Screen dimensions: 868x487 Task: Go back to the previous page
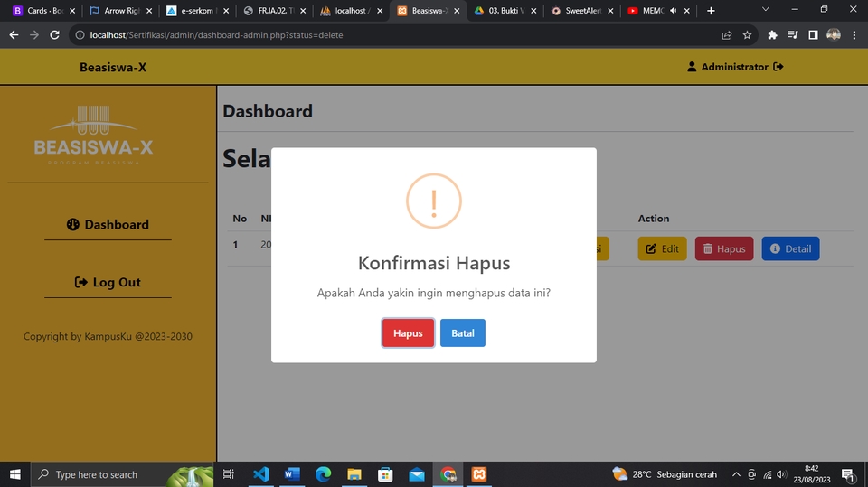click(14, 35)
